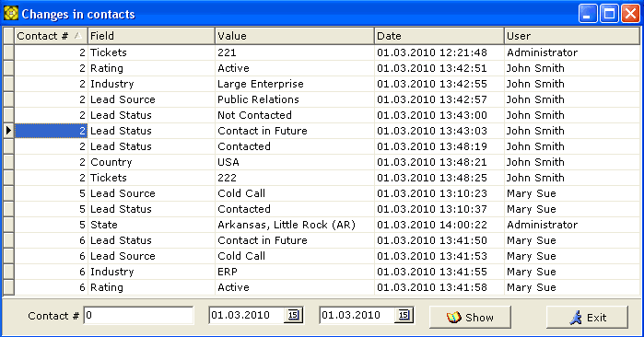
Task: Click 'Industry' field in Large Enterprise row
Action: pyautogui.click(x=151, y=84)
